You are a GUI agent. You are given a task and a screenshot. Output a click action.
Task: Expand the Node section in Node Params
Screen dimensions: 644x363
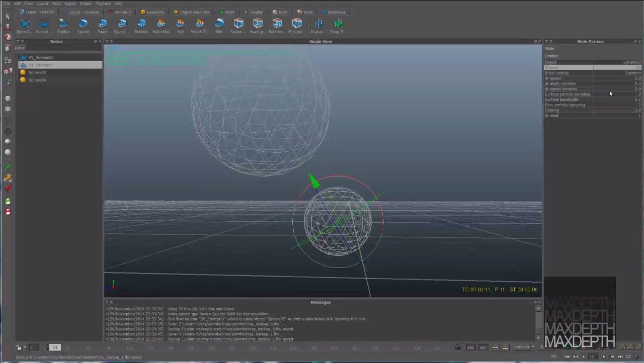tap(550, 49)
